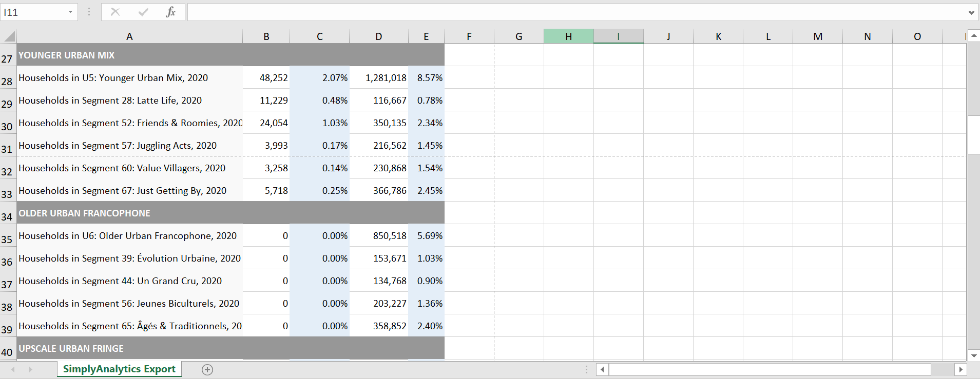Click the value 3,993
The height and width of the screenshot is (379, 980).
276,146
